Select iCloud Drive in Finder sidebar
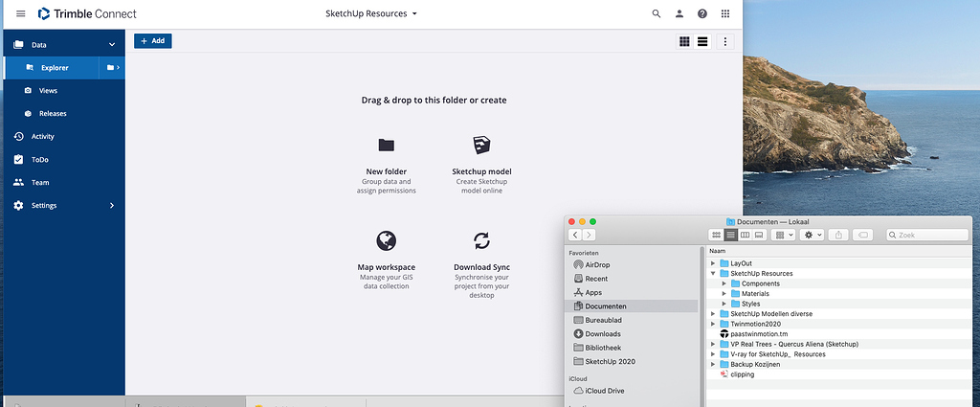The width and height of the screenshot is (980, 407). tap(633, 391)
